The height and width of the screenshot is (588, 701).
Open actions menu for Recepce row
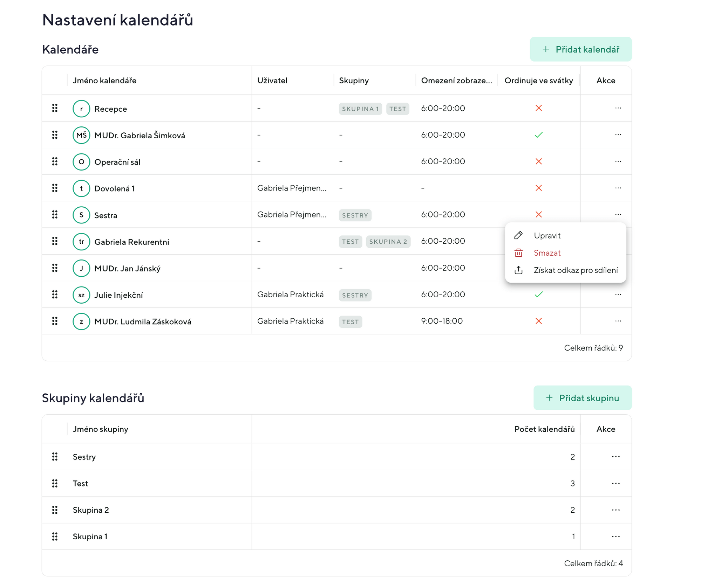pos(618,108)
